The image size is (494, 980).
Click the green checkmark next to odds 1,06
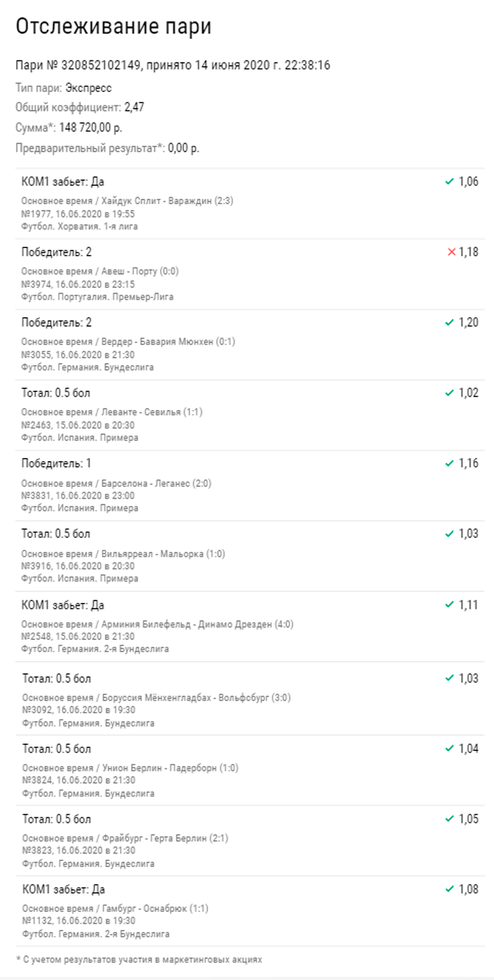click(x=450, y=182)
